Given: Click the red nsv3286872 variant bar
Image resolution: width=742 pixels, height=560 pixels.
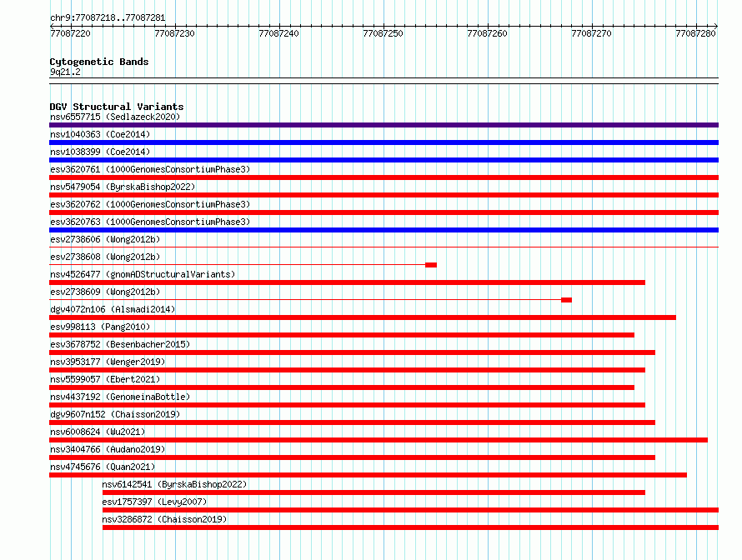Looking at the screenshot, I should (x=410, y=527).
